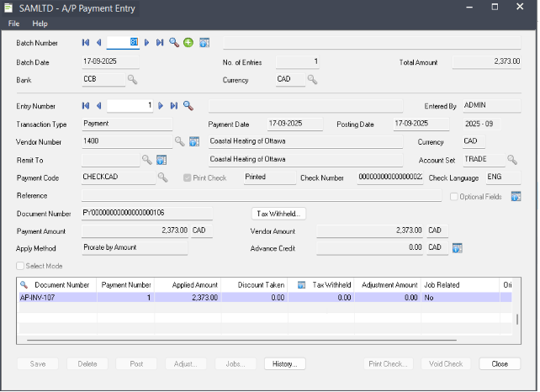Click the vendor details icon next to vendor finder

(x=193, y=141)
